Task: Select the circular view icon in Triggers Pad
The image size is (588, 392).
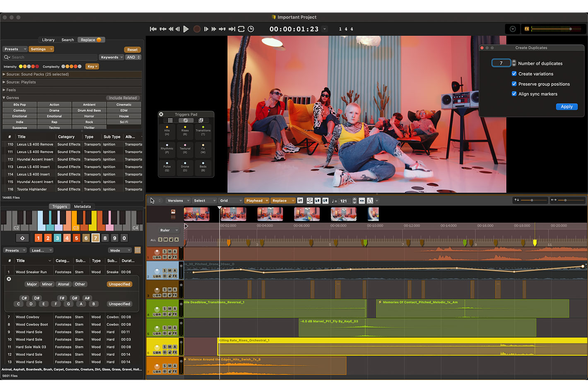Action: pyautogui.click(x=186, y=120)
